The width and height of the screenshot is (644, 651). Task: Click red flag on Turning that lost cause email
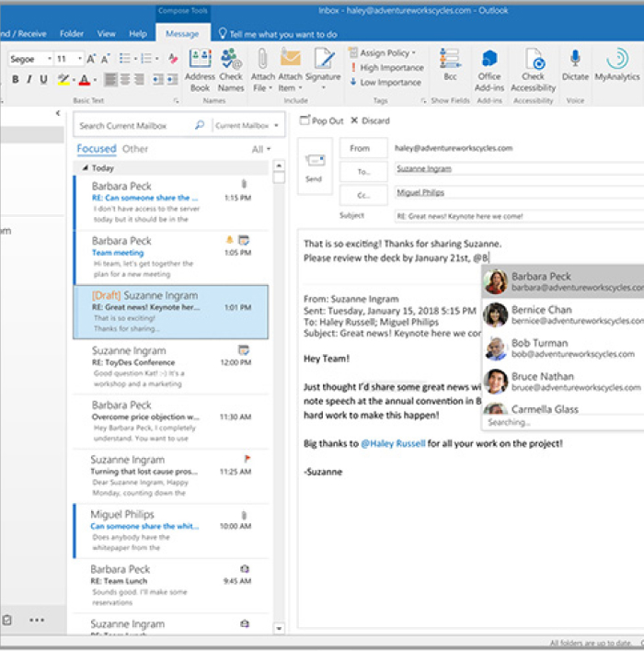tap(247, 459)
